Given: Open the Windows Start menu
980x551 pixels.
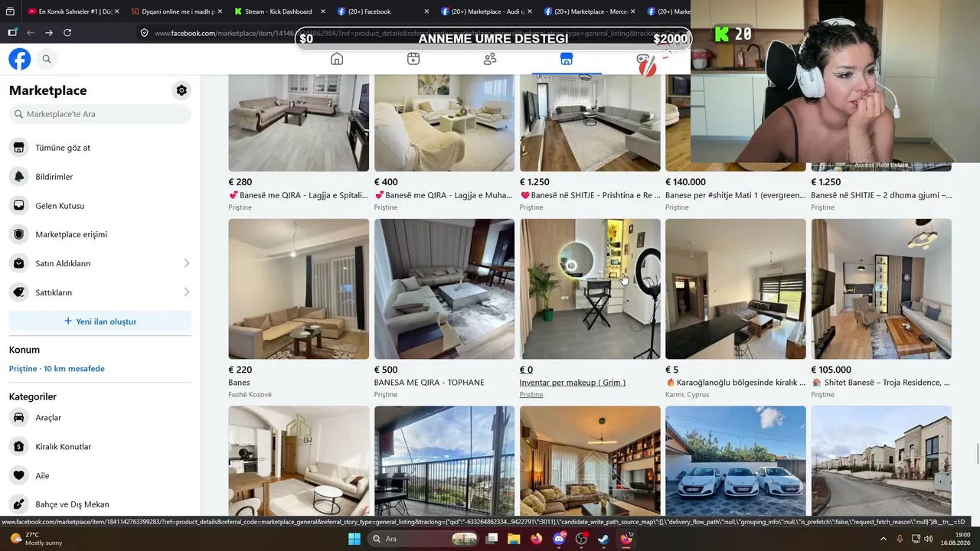Looking at the screenshot, I should pos(354,539).
